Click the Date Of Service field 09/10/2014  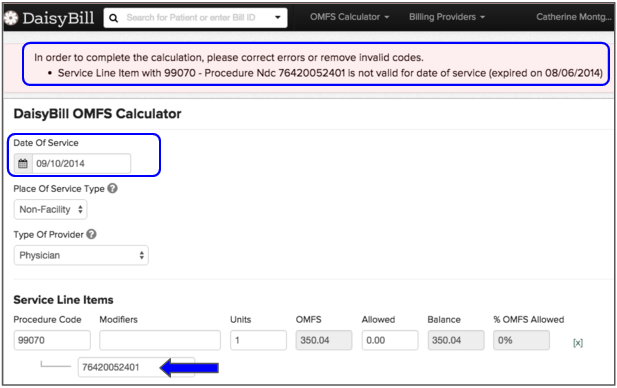coord(81,163)
